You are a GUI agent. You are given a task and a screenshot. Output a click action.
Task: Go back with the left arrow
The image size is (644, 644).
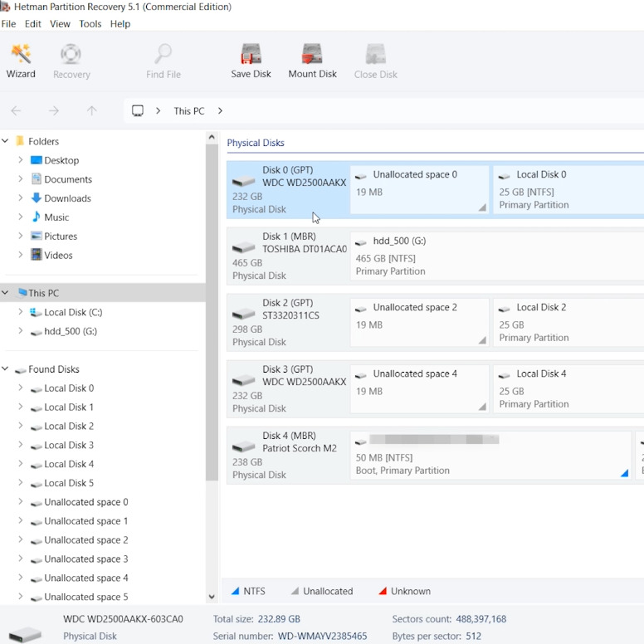click(16, 111)
